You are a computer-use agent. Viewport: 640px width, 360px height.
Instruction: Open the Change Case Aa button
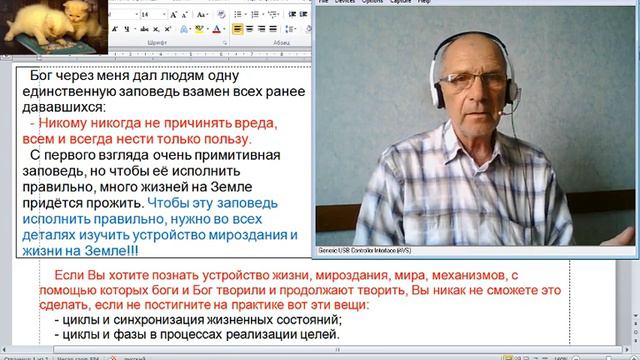pyautogui.click(x=202, y=15)
